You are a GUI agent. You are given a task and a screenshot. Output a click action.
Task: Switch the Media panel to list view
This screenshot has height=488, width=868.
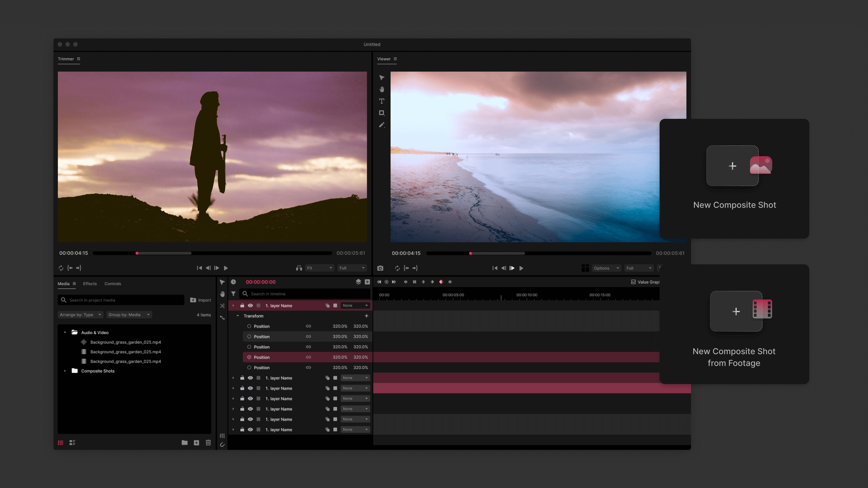point(61,443)
